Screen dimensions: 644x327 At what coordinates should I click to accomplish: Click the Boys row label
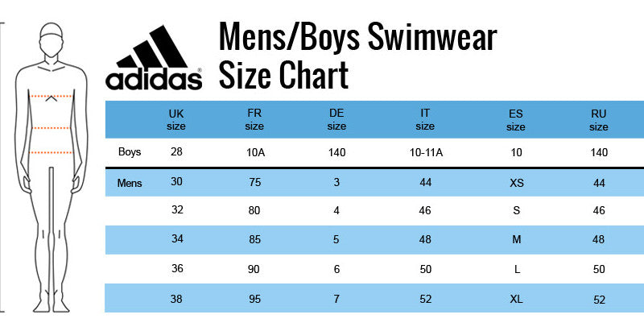coord(130,151)
